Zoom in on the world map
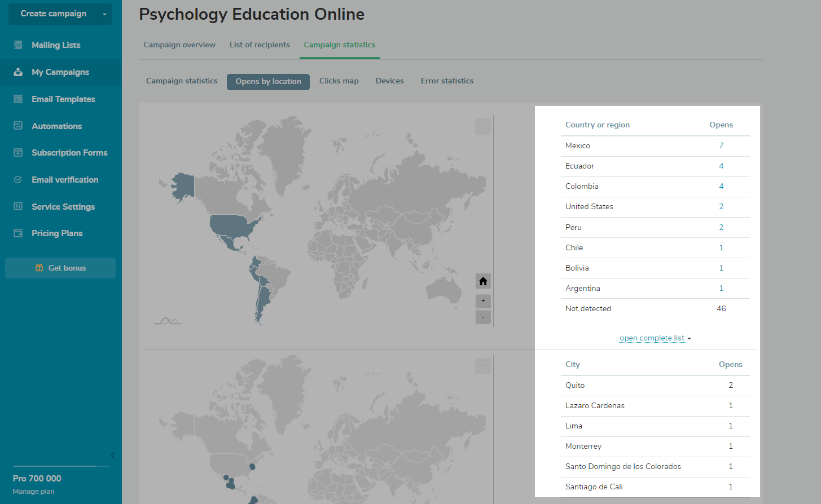Viewport: 821px width, 504px height. coord(483,301)
